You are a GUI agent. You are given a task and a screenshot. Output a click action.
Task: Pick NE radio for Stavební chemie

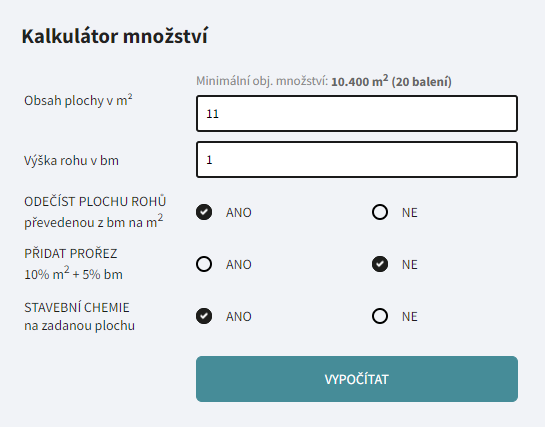[380, 317]
